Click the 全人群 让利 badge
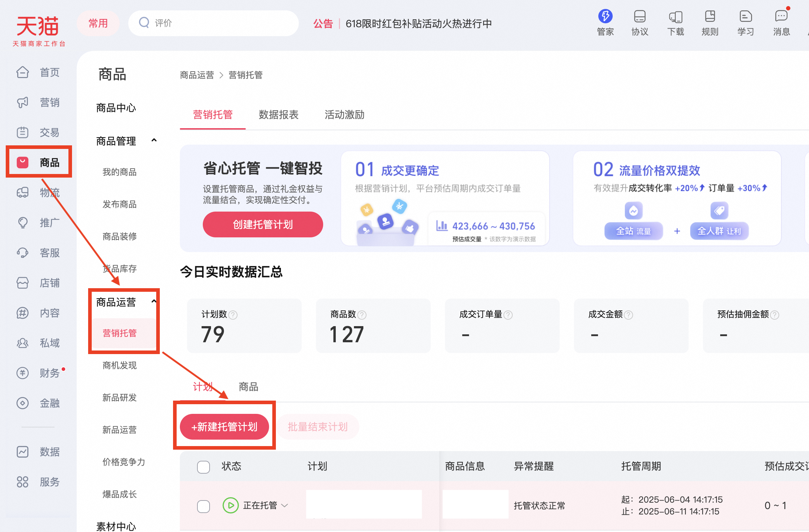The width and height of the screenshot is (809, 532). [719, 231]
